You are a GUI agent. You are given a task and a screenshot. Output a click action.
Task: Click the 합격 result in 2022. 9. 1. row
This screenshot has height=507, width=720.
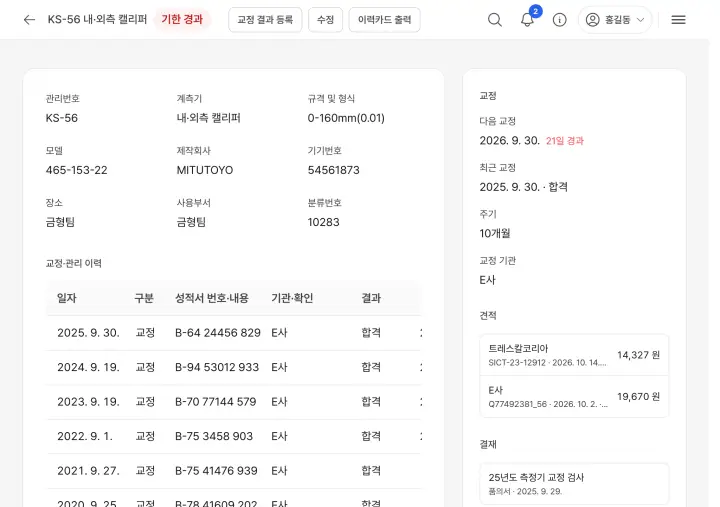pyautogui.click(x=371, y=436)
